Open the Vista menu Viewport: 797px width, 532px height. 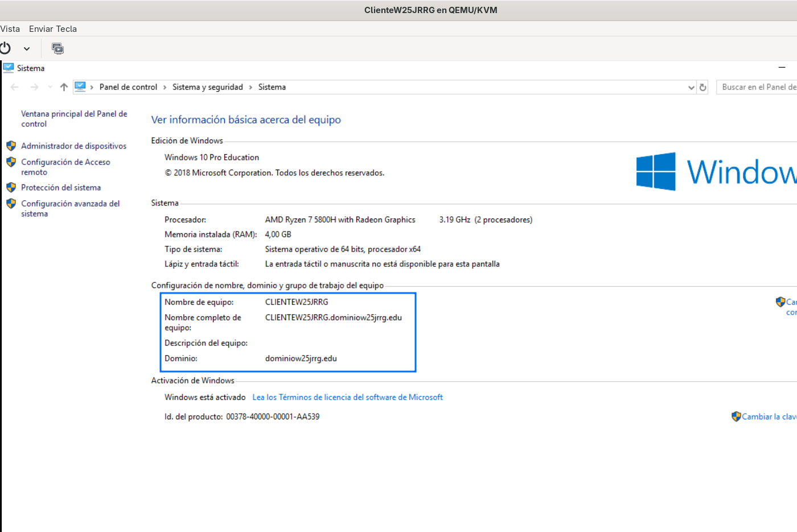pyautogui.click(x=10, y=29)
